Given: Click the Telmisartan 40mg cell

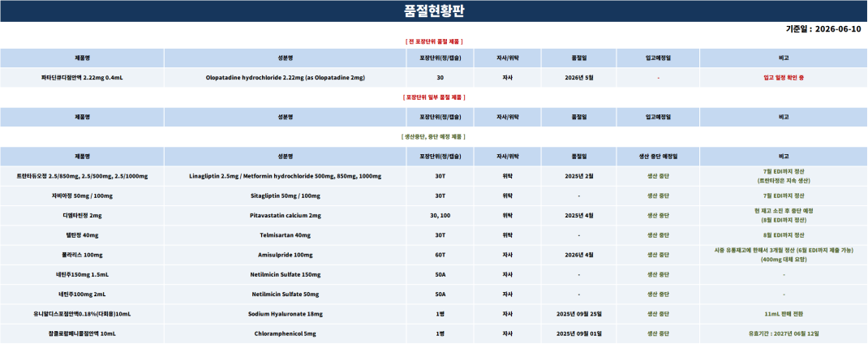Looking at the screenshot, I should pyautogui.click(x=285, y=235).
